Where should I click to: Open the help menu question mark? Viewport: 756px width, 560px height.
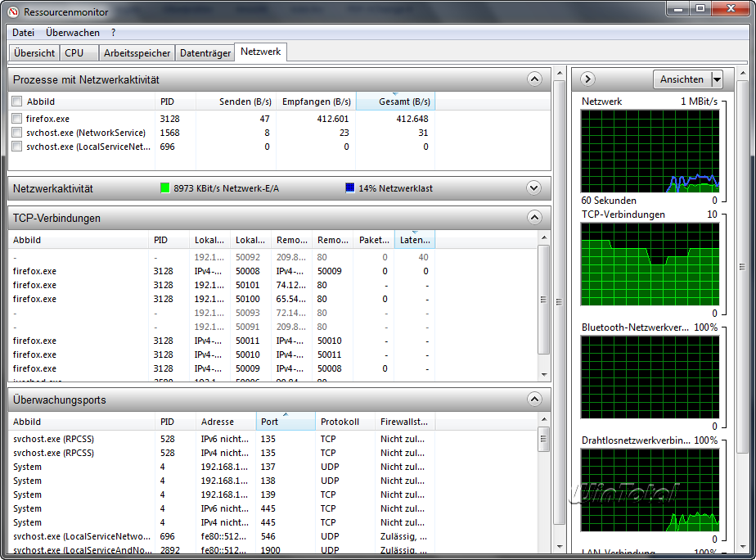(114, 33)
